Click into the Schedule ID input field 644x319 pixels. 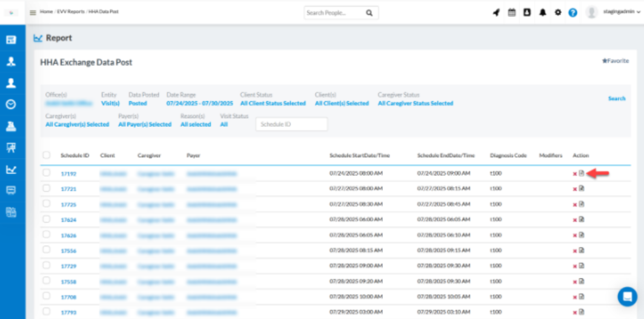tap(291, 124)
